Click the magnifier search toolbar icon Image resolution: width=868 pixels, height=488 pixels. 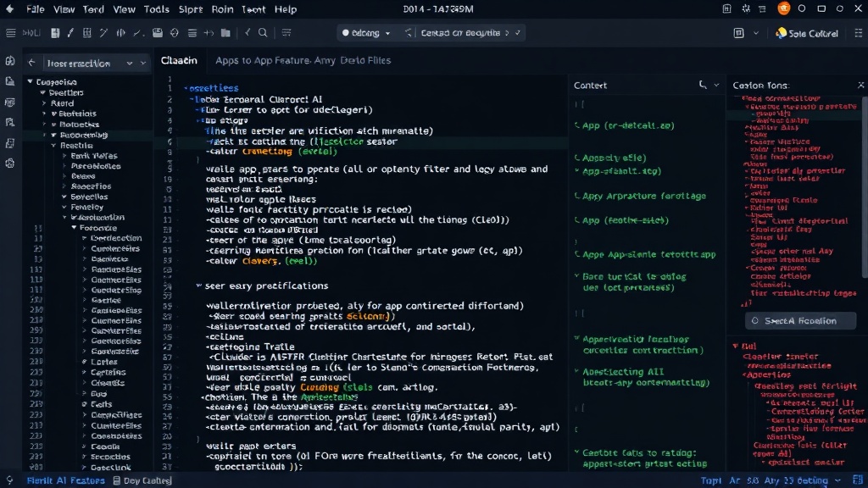point(263,33)
